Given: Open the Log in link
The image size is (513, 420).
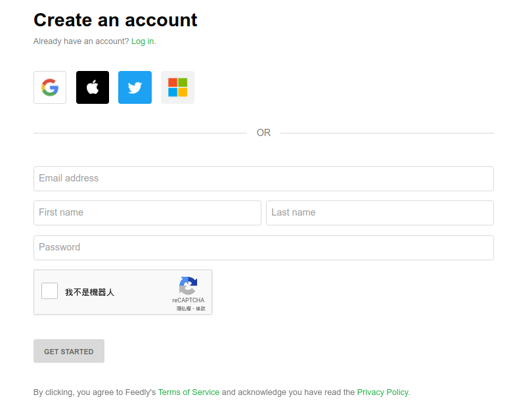Looking at the screenshot, I should tap(143, 41).
